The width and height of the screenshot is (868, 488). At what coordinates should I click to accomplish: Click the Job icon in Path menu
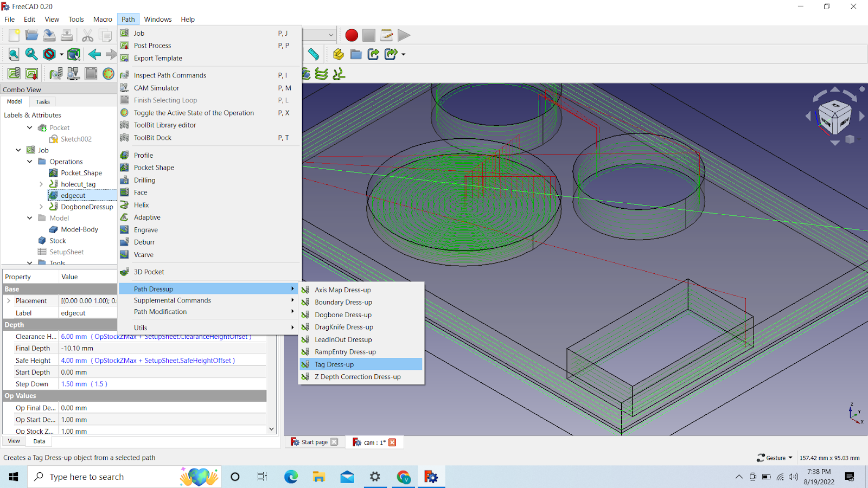pos(124,33)
